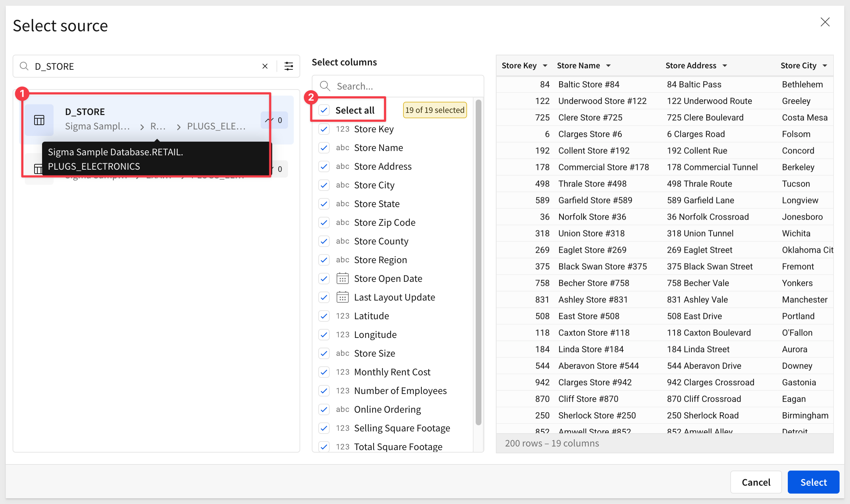Select the D_STORE source result
This screenshot has height=504, width=850.
point(156,120)
